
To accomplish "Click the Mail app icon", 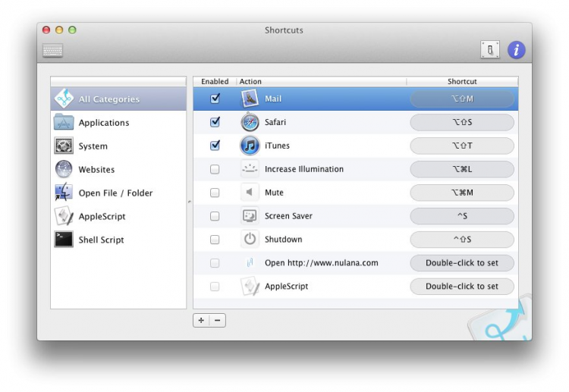I will 250,99.
